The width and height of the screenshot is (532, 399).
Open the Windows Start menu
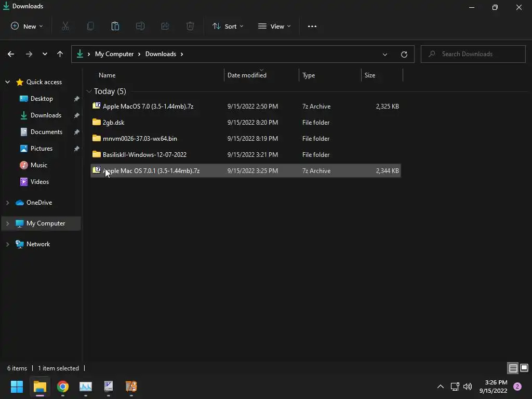pyautogui.click(x=17, y=387)
